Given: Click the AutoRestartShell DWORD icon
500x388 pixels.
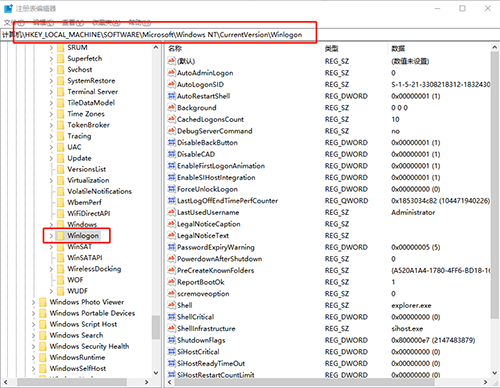Looking at the screenshot, I should coord(171,96).
